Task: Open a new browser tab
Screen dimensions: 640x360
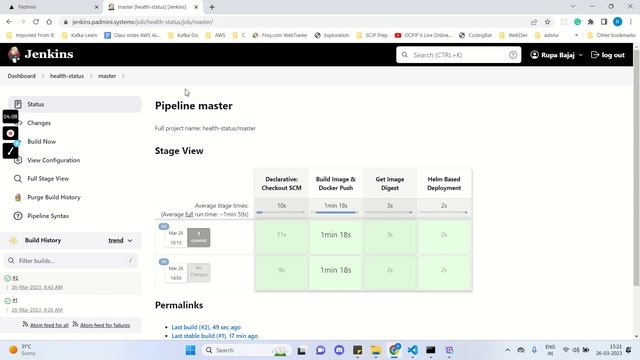Action: [212, 7]
